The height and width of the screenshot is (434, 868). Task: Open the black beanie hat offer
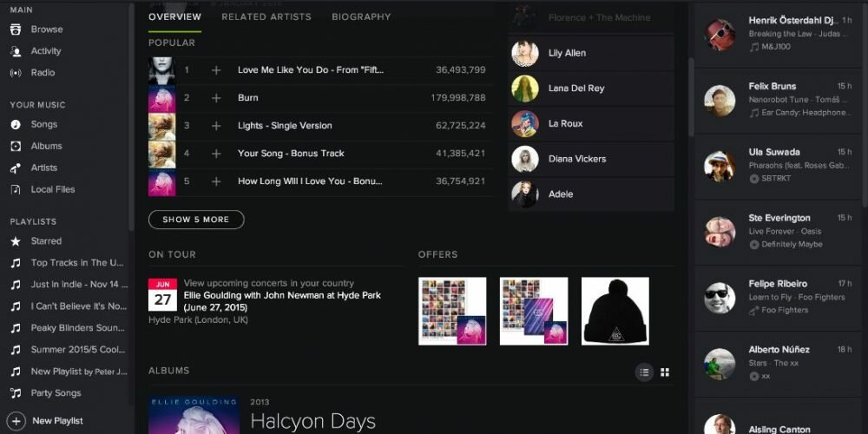point(615,311)
